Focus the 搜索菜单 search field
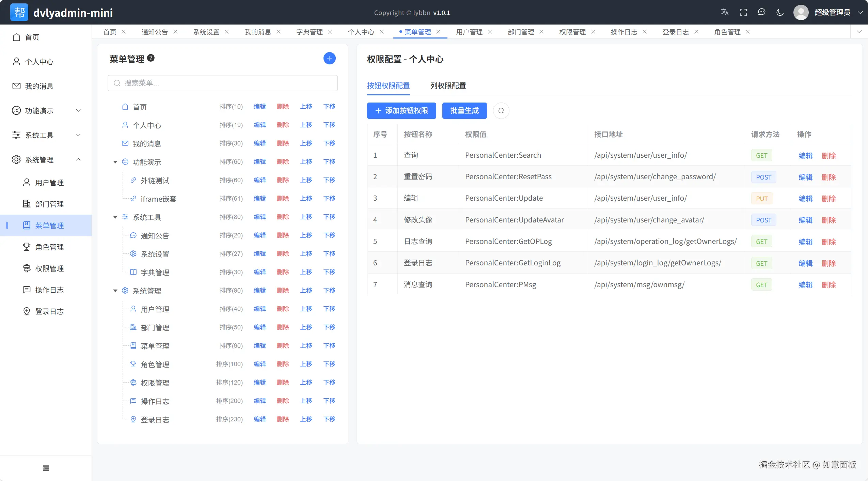The image size is (868, 481). tap(223, 83)
